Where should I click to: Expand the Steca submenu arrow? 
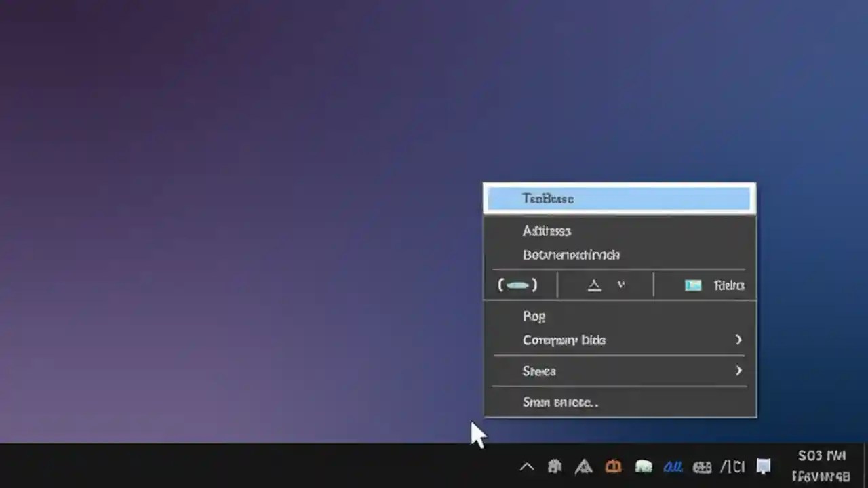click(738, 371)
